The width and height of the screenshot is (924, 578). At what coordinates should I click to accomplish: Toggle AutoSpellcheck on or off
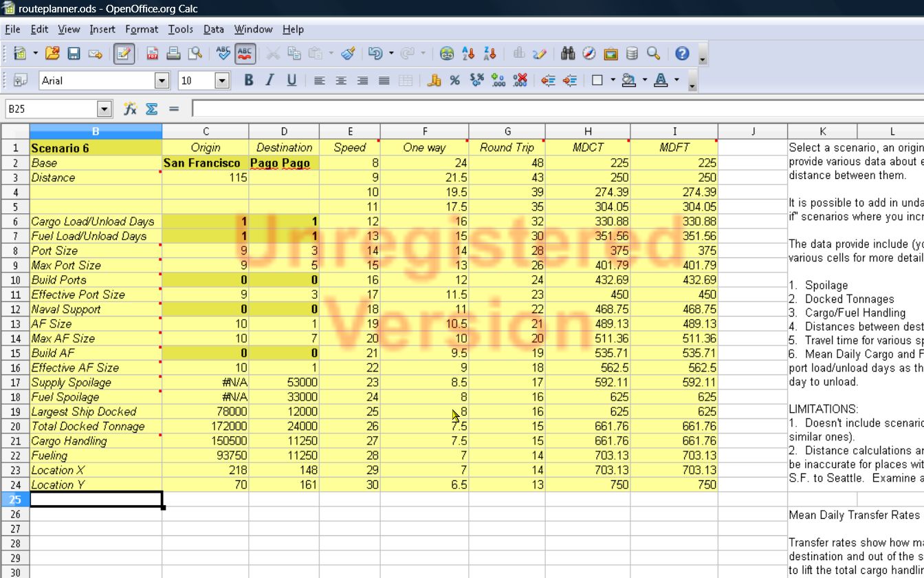244,53
